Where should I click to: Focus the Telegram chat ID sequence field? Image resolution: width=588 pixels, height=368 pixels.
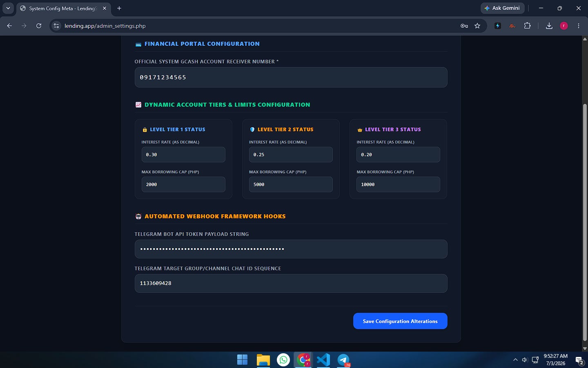coord(291,283)
